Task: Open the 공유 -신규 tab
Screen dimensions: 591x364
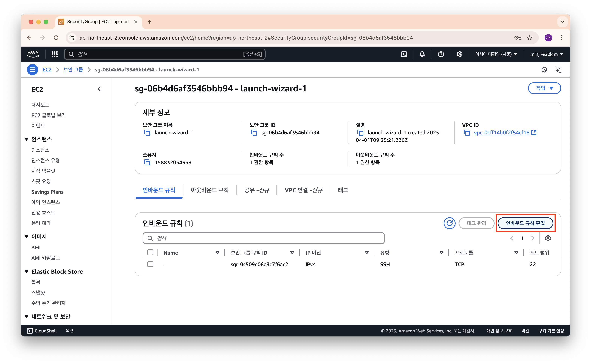Action: (257, 190)
